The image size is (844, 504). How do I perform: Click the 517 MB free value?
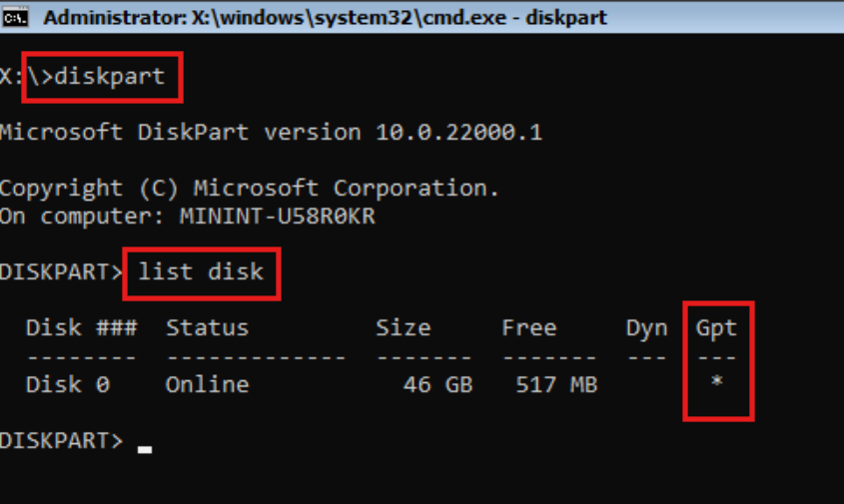coord(556,384)
